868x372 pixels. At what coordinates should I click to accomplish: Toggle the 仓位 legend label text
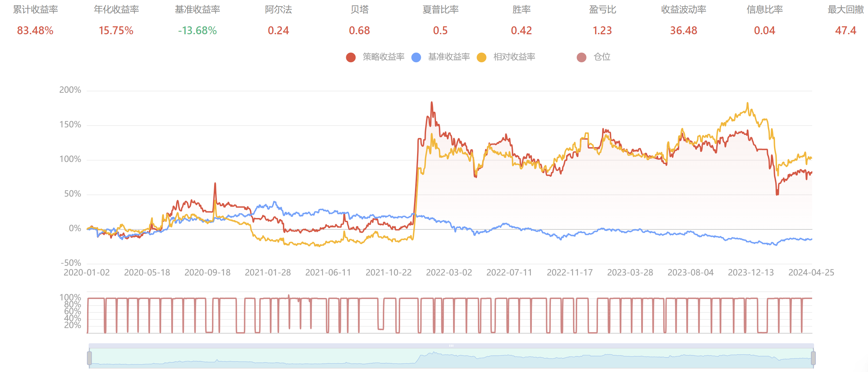click(x=602, y=57)
